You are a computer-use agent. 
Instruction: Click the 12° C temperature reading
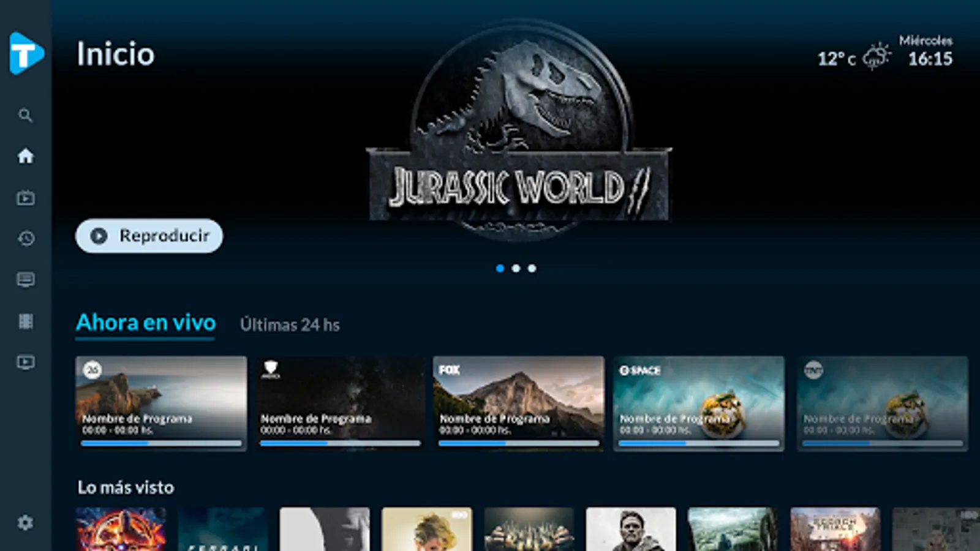(x=837, y=59)
